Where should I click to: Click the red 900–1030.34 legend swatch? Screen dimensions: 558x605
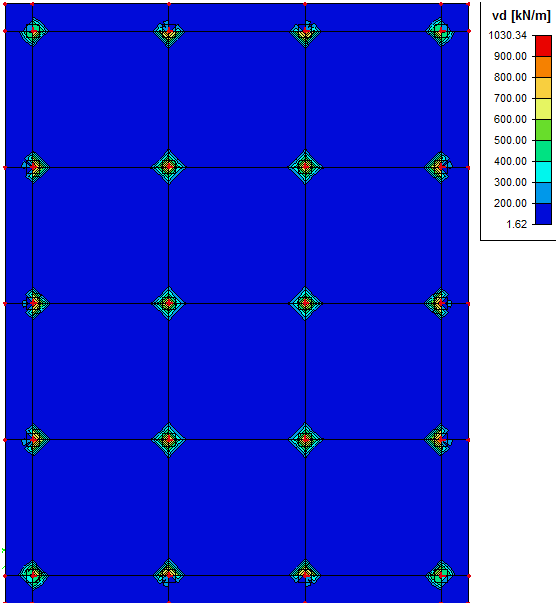(543, 46)
